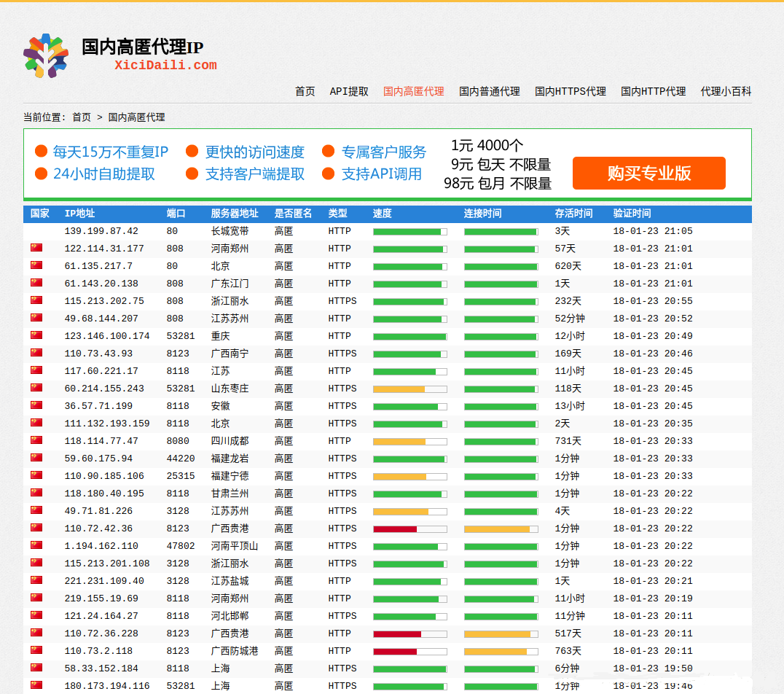Click China flag in 110.72.36.228 row
Image resolution: width=784 pixels, height=694 pixels.
(x=36, y=633)
